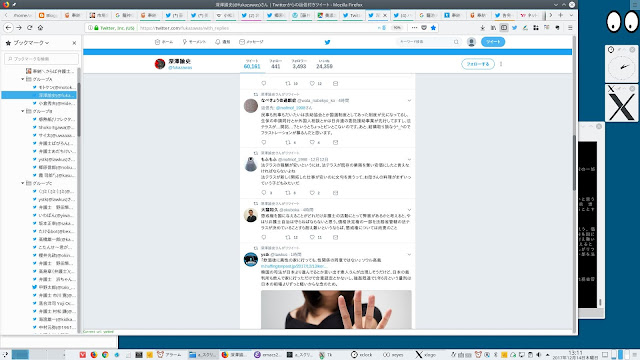Open the xeyes taskbar entry
The height and width of the screenshot is (360, 640).
(393, 355)
